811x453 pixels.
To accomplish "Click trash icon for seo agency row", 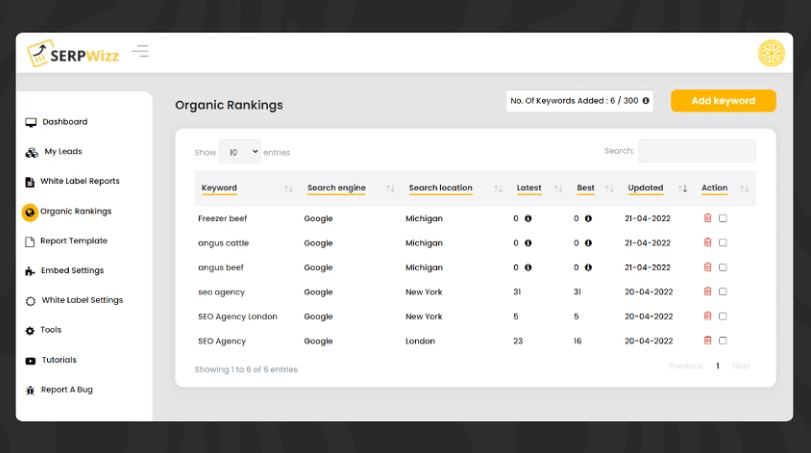I will click(708, 292).
